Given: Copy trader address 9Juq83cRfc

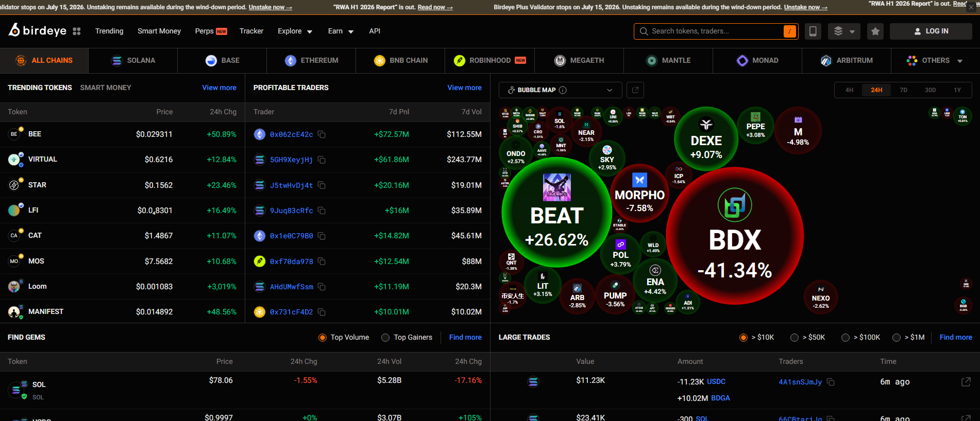Looking at the screenshot, I should 322,210.
